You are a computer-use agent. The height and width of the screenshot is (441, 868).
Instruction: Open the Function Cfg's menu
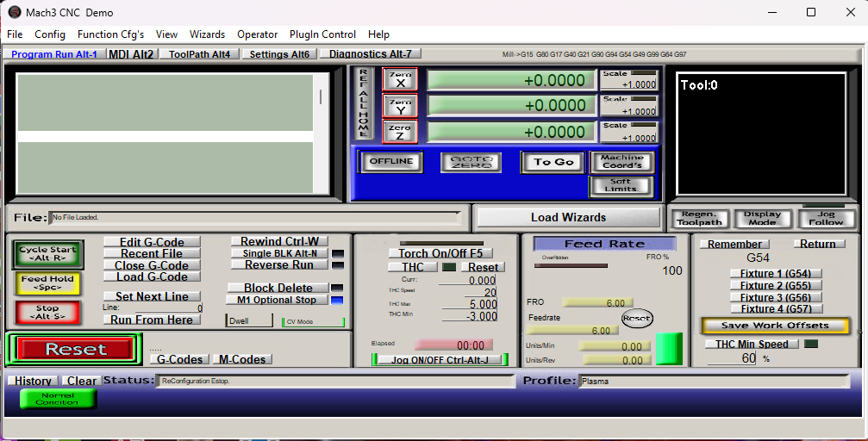110,34
